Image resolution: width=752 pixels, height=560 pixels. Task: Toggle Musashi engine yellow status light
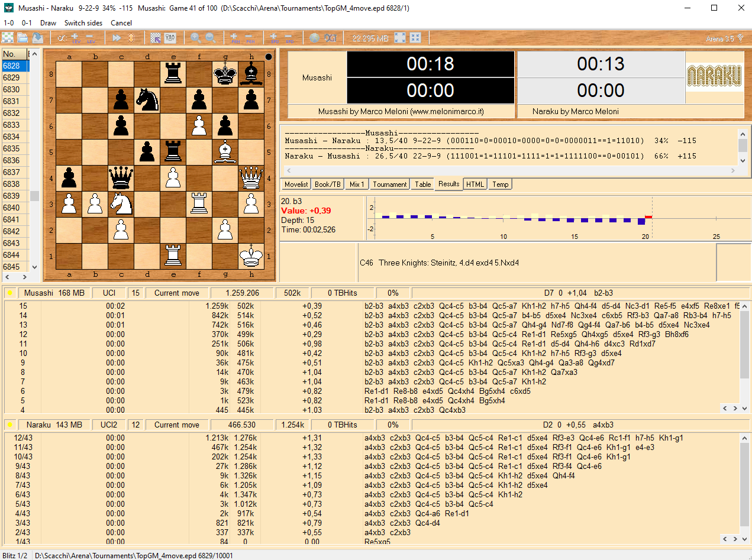tap(9, 293)
